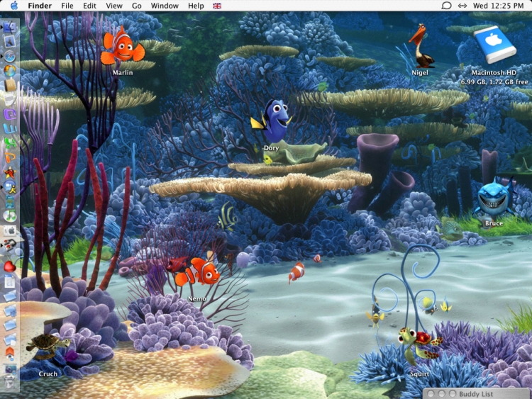This screenshot has width=532, height=399.
Task: Open the double-arrow status menu
Action: tap(462, 6)
